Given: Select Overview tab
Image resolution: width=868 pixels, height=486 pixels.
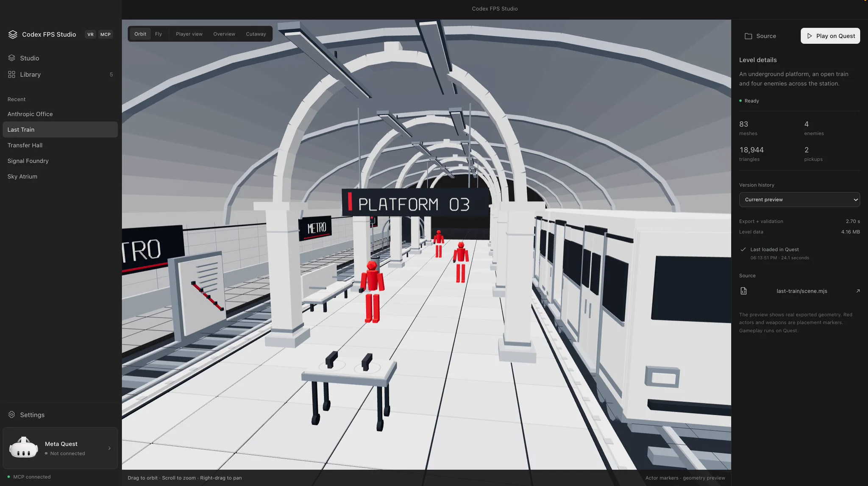Looking at the screenshot, I should click(224, 34).
